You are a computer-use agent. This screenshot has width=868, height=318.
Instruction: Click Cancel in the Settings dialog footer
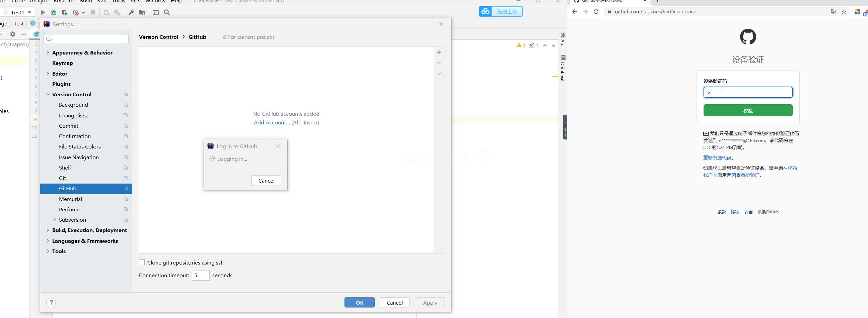point(394,303)
